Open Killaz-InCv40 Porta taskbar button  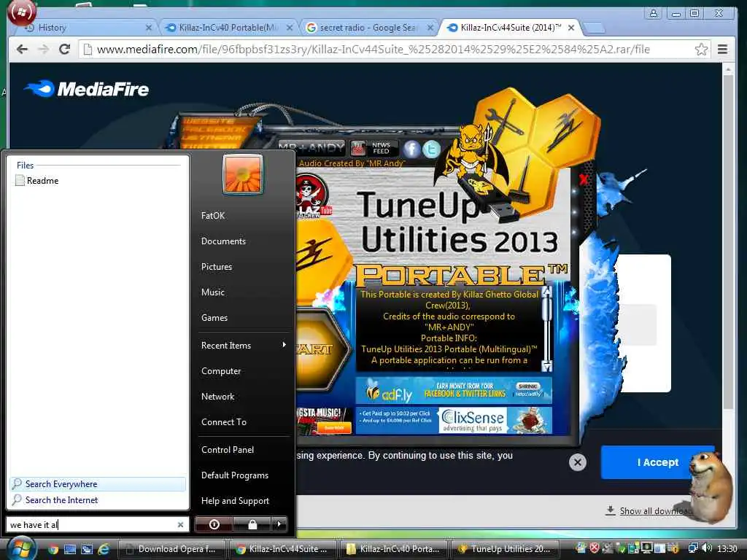[394, 549]
